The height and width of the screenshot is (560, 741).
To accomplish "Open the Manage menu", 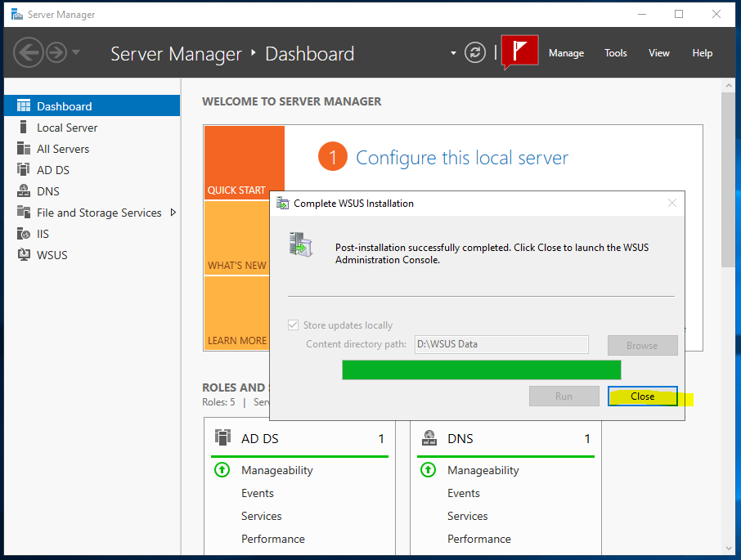I will (566, 53).
